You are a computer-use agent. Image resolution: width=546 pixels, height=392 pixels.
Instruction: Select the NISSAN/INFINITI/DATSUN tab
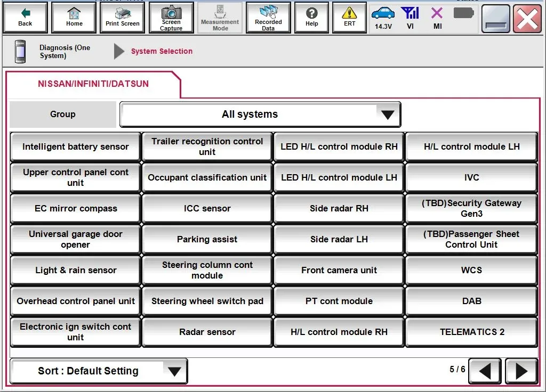click(x=93, y=84)
